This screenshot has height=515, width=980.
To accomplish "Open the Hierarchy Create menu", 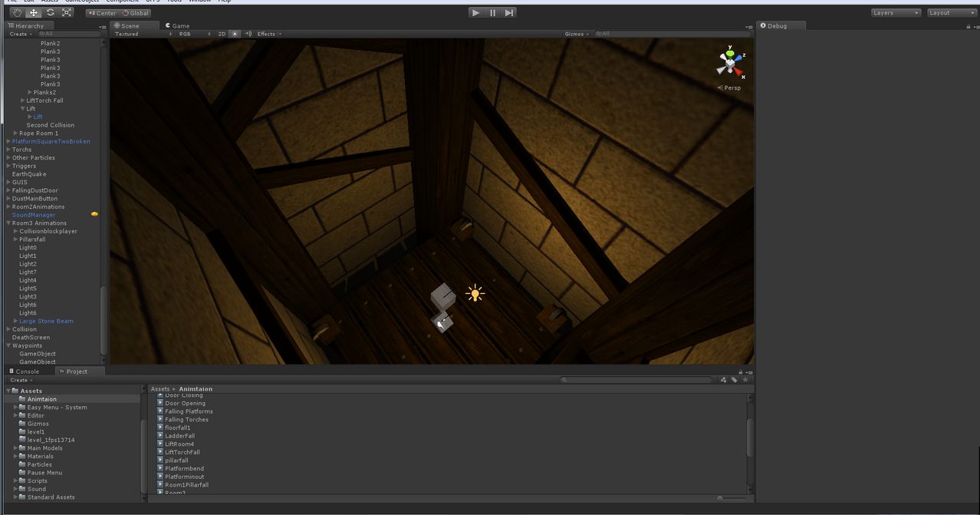I will pos(21,34).
